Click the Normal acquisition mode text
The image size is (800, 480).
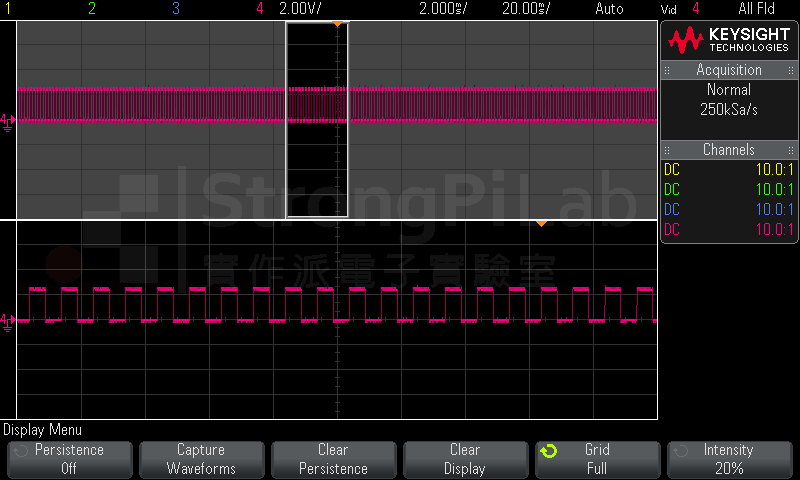pos(729,90)
